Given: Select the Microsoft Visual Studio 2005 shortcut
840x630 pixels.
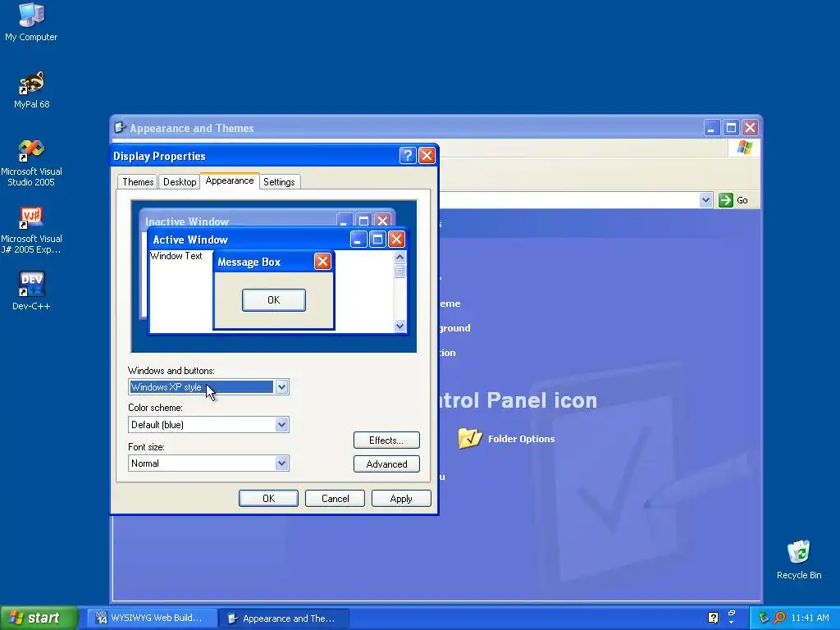Looking at the screenshot, I should [31, 163].
